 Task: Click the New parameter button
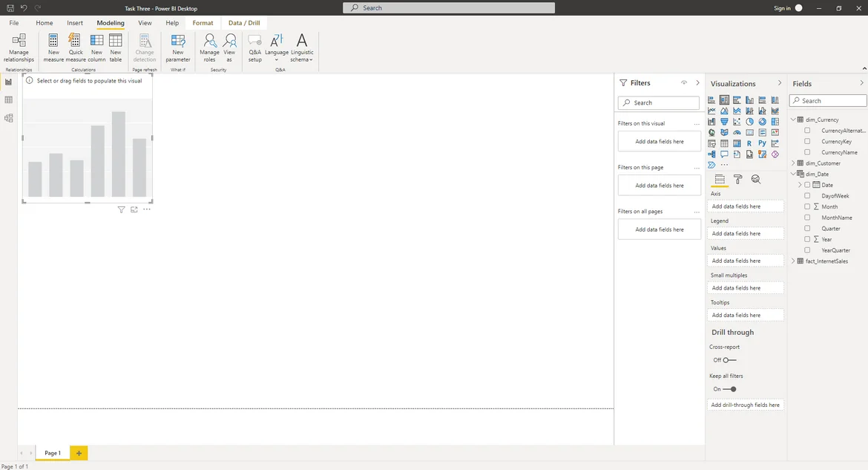178,46
